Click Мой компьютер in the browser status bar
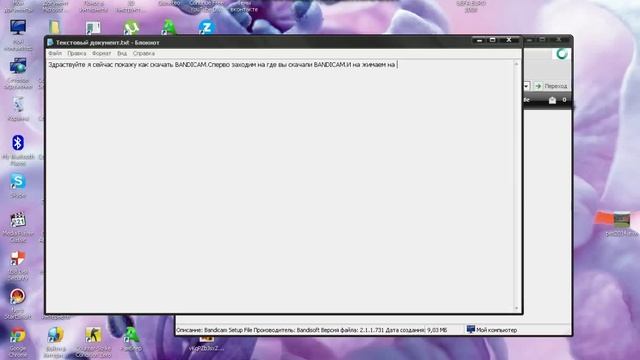640x360 pixels. coord(492,330)
